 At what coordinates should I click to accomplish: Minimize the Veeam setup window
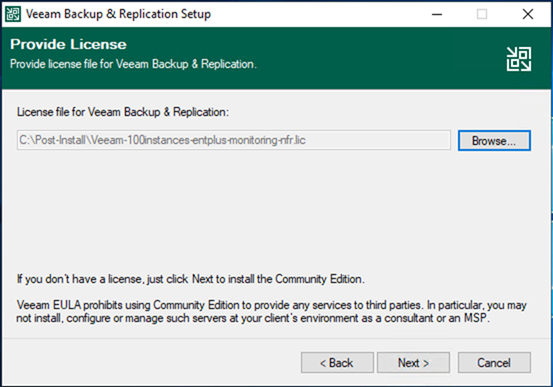[437, 14]
